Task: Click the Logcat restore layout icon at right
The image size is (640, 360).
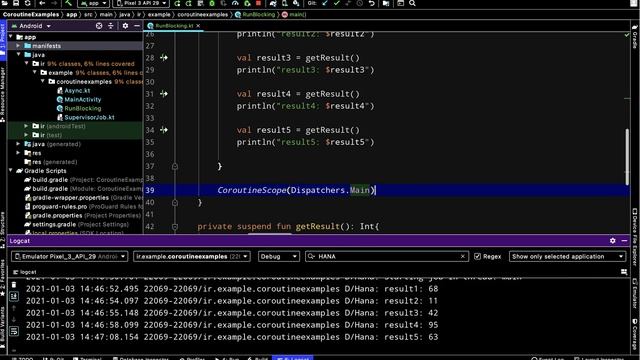Action: [x=624, y=272]
